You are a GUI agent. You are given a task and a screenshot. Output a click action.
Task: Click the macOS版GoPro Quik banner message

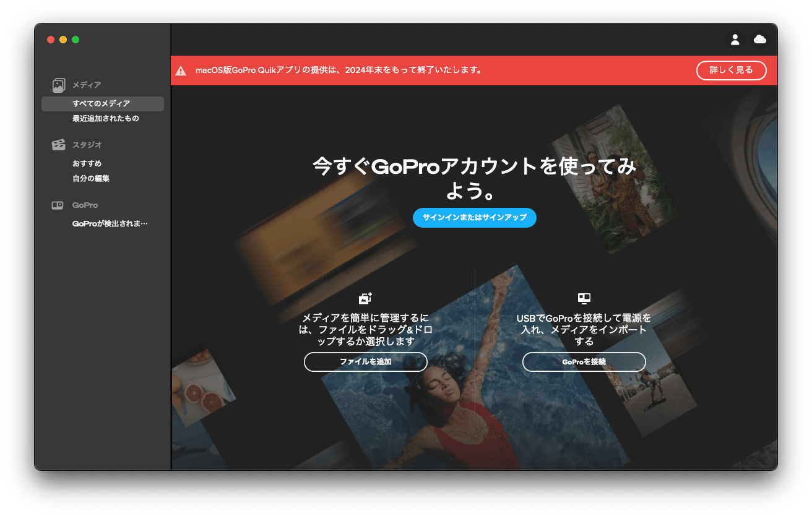[x=339, y=71]
